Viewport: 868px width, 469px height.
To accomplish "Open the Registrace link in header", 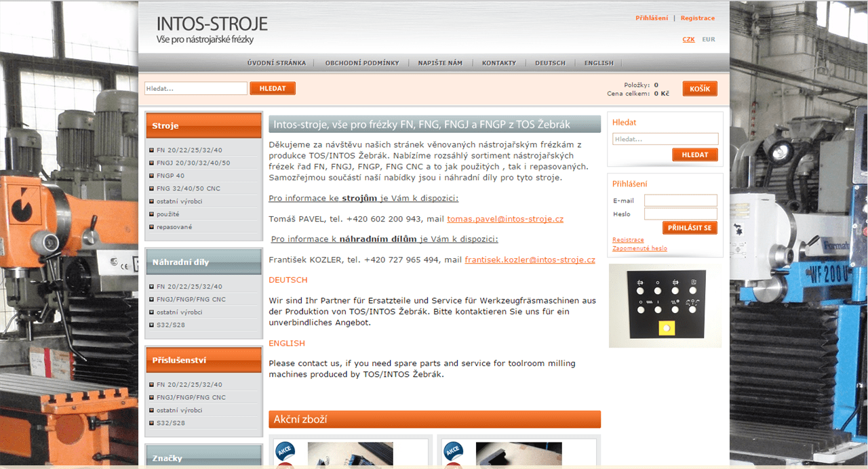I will [x=698, y=18].
